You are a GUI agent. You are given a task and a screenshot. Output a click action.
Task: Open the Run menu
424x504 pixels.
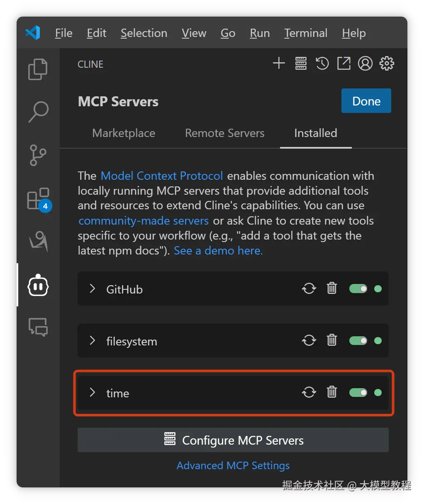(260, 33)
